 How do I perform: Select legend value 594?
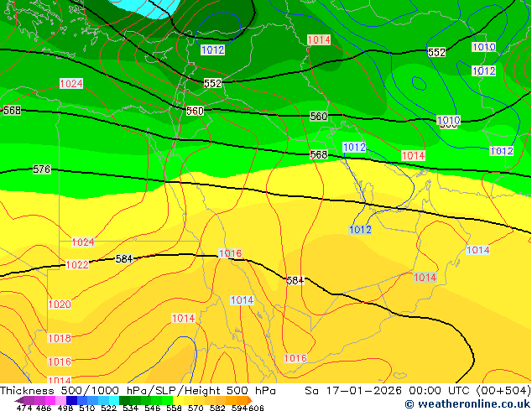pos(239,408)
